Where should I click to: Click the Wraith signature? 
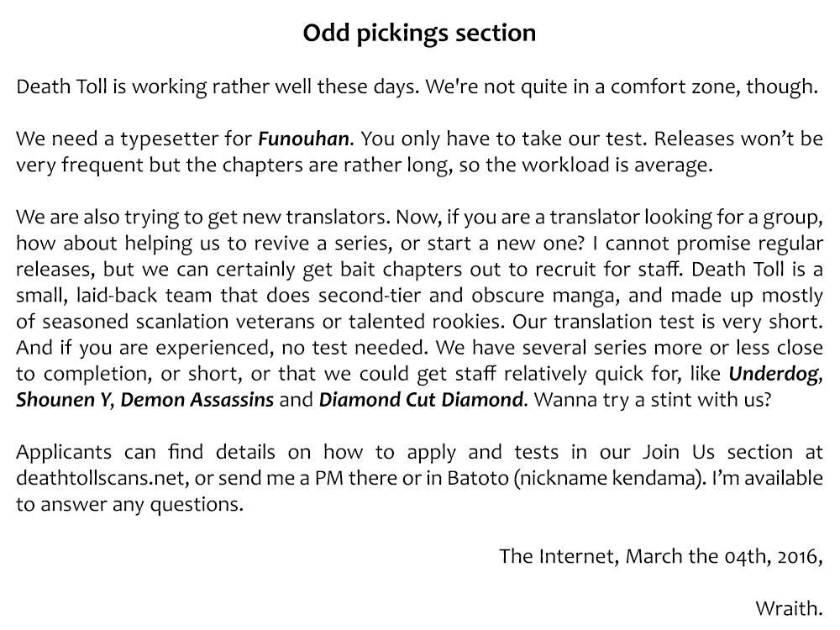coord(789,607)
